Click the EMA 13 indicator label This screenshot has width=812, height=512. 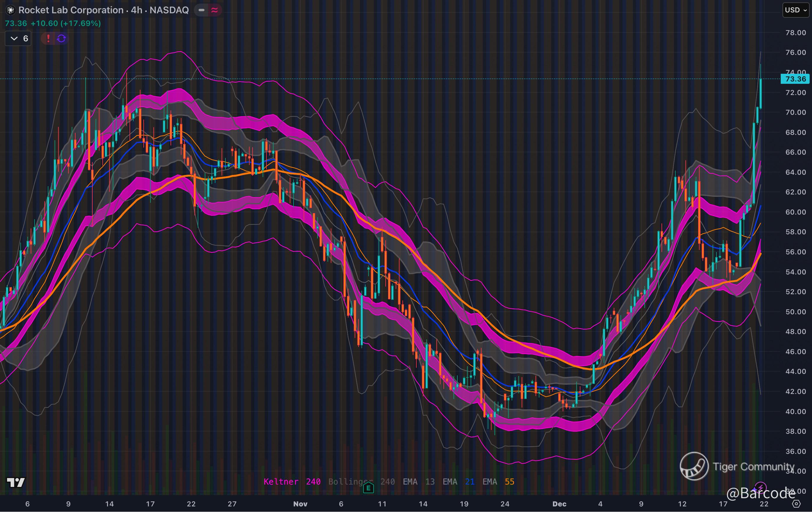[x=418, y=482]
